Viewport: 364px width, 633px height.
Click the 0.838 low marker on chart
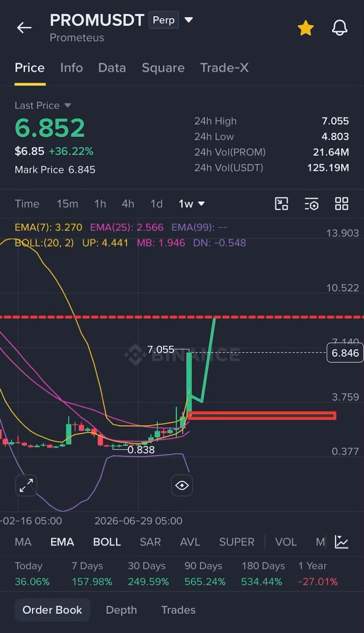point(141,450)
